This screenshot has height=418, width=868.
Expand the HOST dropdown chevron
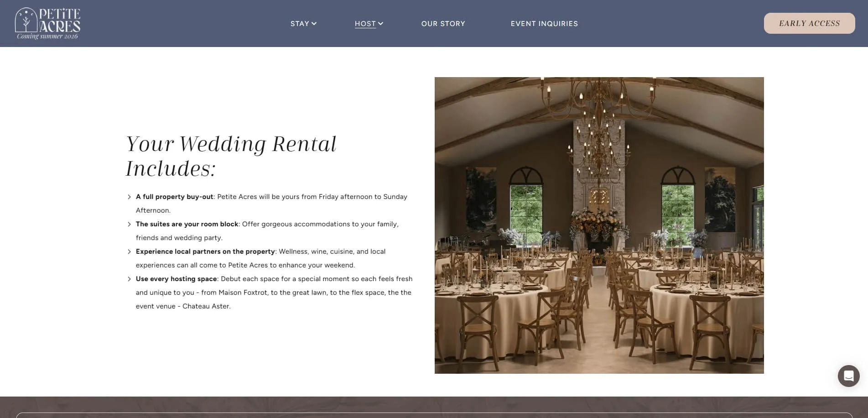[381, 24]
